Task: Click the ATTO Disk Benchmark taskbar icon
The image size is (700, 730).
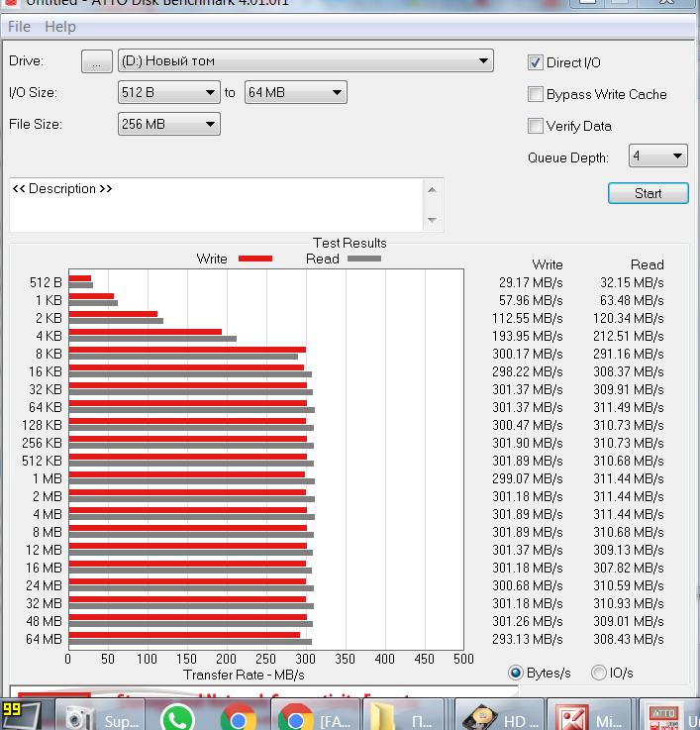Action: point(669,716)
